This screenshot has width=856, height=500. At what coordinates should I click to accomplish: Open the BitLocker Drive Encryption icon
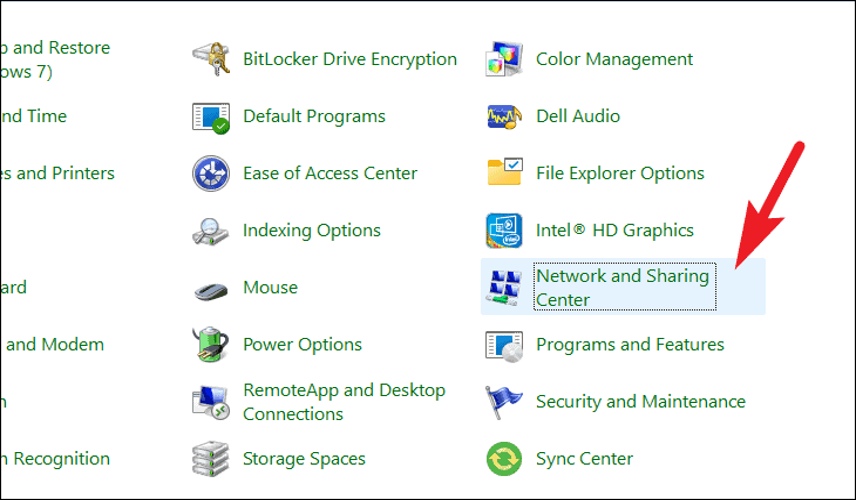tap(211, 59)
